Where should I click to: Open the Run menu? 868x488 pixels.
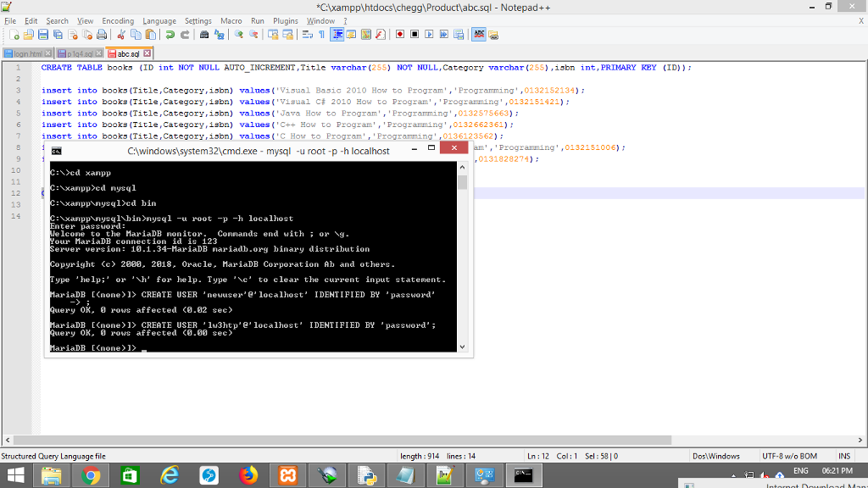[258, 21]
